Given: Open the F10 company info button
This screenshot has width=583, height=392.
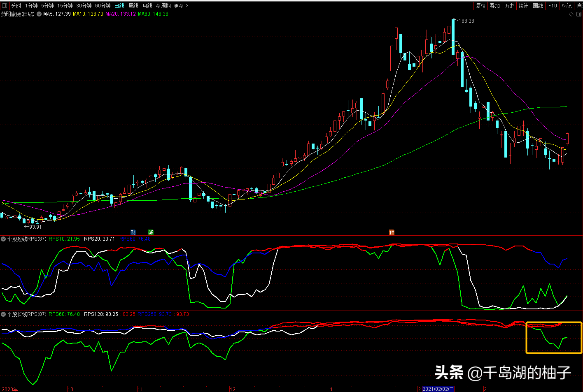Looking at the screenshot, I should tap(553, 6).
